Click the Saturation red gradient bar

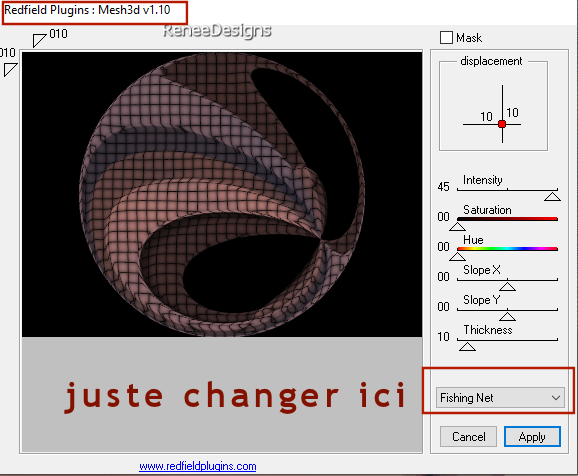(507, 219)
